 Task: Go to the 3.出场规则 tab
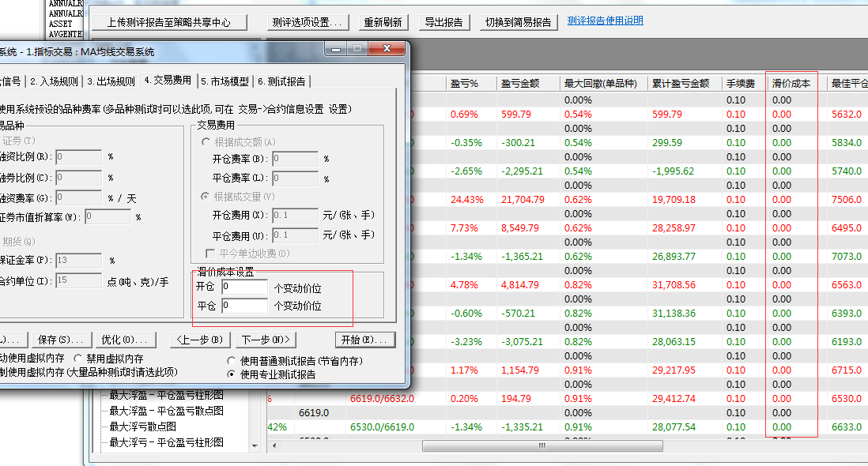111,81
